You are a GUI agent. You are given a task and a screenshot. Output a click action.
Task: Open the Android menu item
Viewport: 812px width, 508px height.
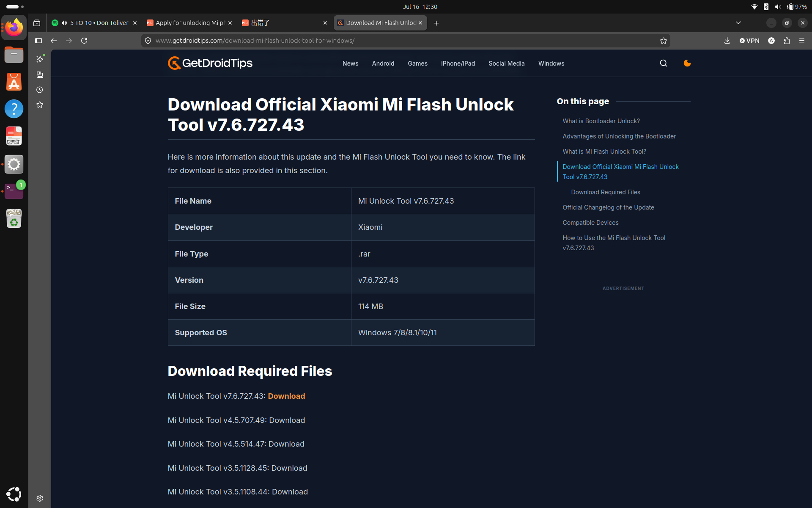(383, 63)
